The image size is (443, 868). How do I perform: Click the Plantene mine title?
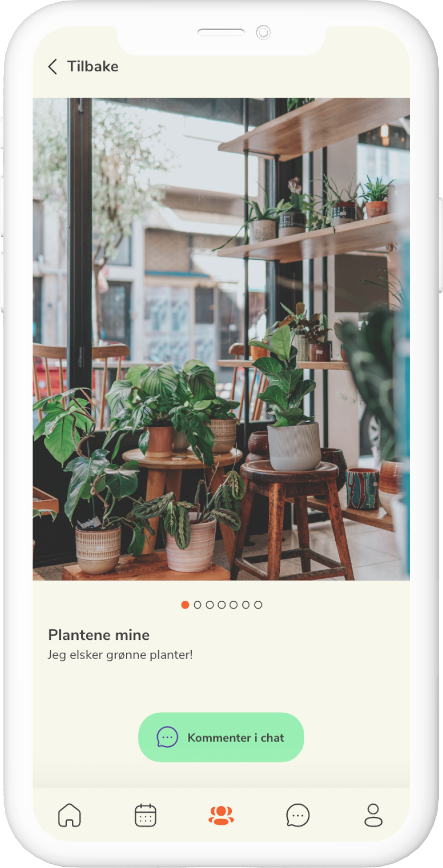[x=99, y=635]
